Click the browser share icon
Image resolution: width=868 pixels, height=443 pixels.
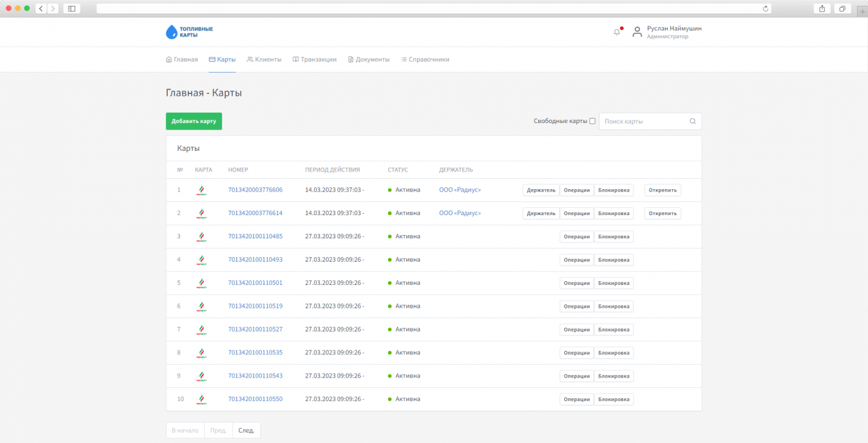[x=822, y=8]
